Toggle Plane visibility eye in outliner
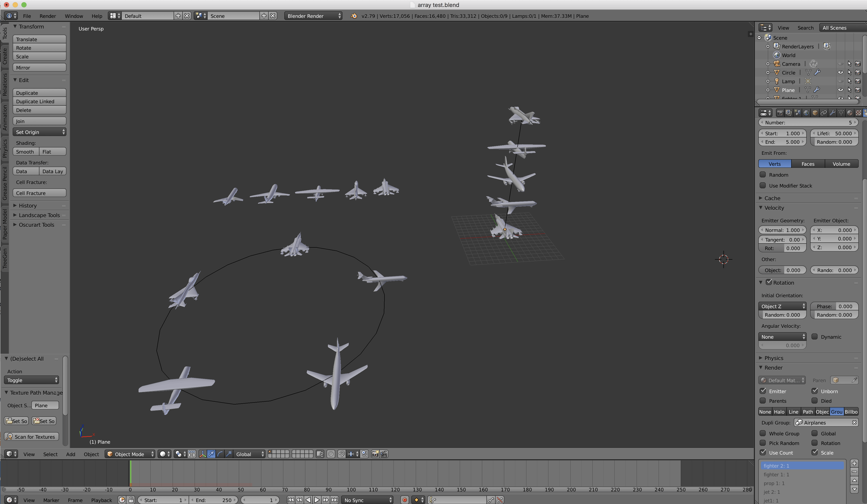 pyautogui.click(x=840, y=90)
